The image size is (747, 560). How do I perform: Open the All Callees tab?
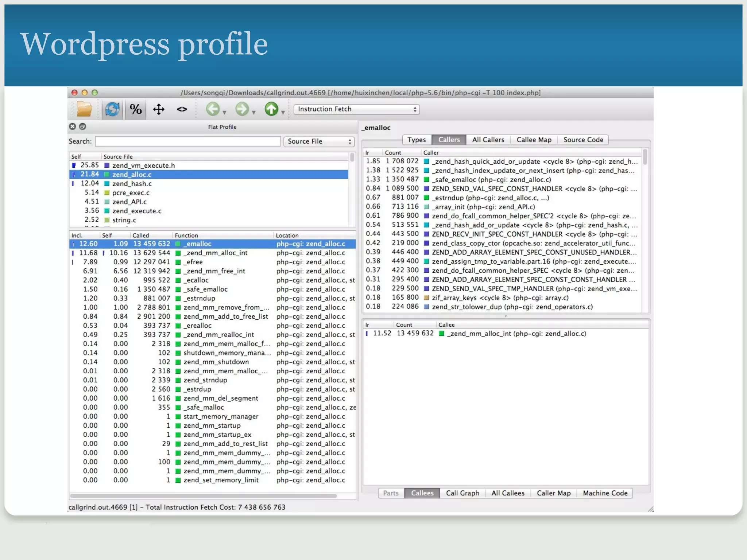(x=508, y=493)
